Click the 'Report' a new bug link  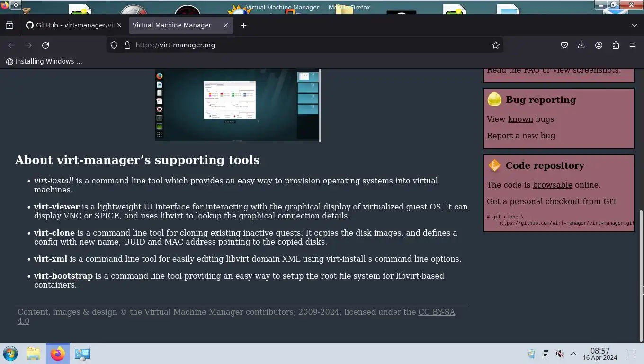point(500,136)
